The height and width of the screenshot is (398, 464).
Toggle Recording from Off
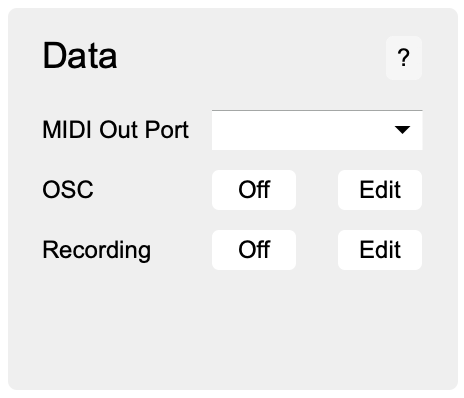pyautogui.click(x=254, y=250)
